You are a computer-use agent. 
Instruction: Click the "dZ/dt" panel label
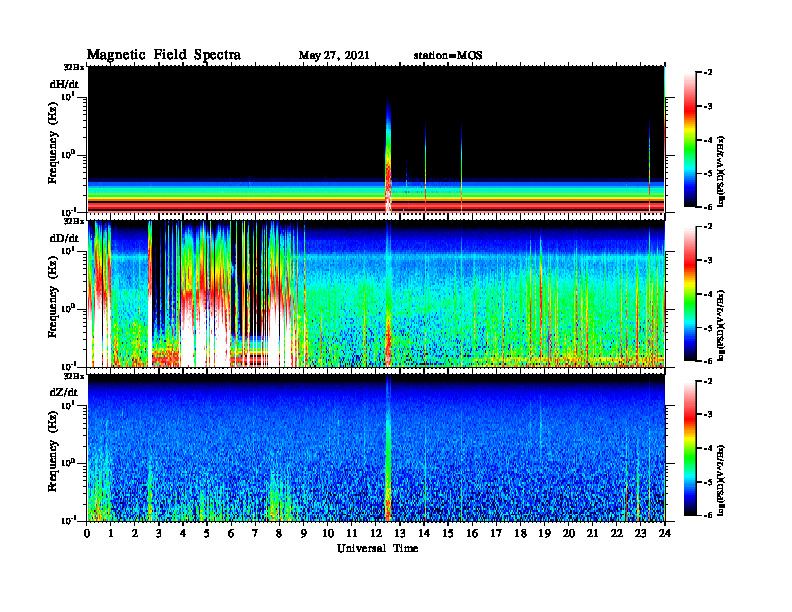(64, 392)
